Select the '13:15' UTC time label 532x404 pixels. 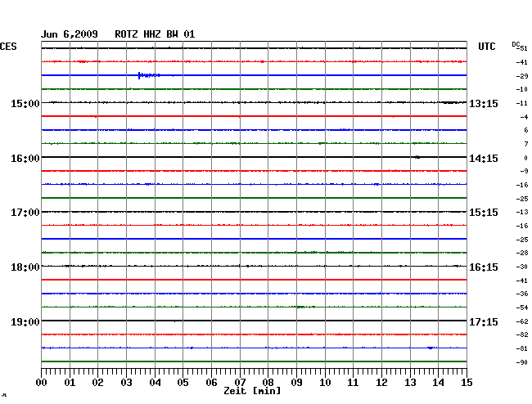pyautogui.click(x=484, y=104)
